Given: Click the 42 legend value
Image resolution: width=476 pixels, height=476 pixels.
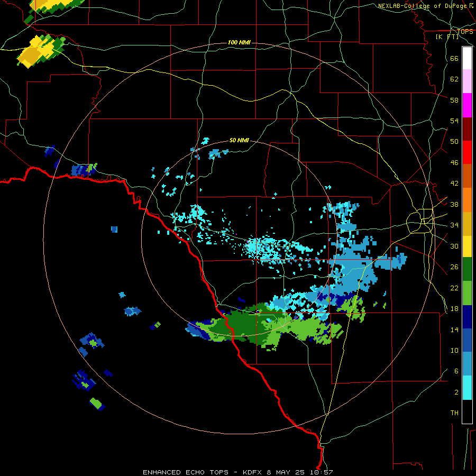Looking at the screenshot, I should tap(454, 184).
